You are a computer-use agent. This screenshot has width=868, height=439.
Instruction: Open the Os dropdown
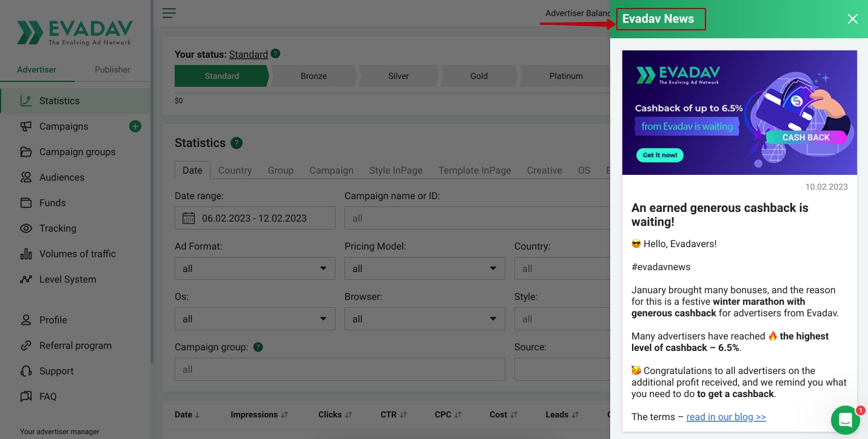click(255, 319)
